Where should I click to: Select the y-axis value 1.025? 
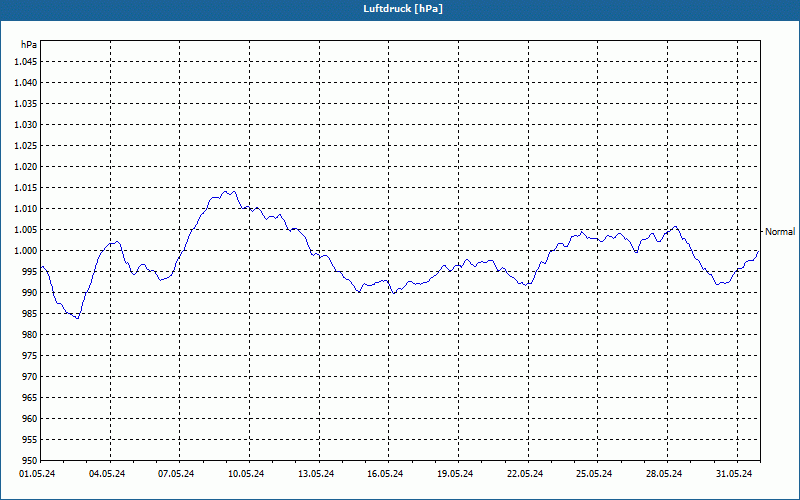pyautogui.click(x=26, y=145)
